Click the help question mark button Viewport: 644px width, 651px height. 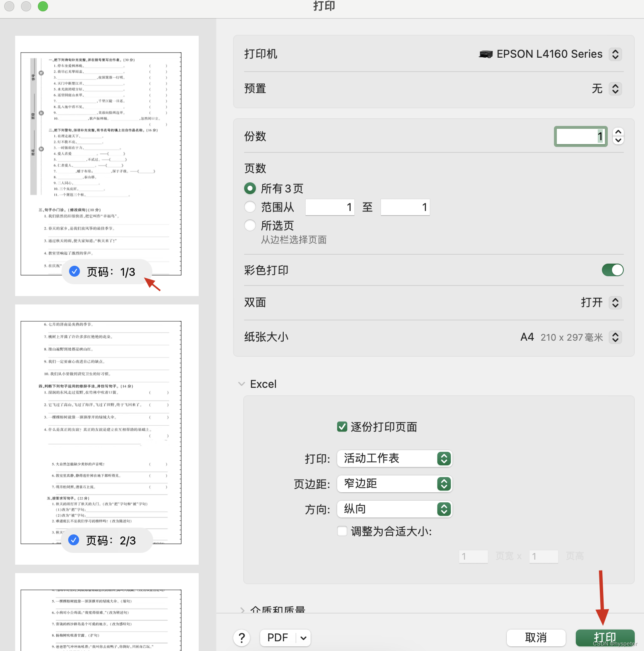tap(242, 638)
